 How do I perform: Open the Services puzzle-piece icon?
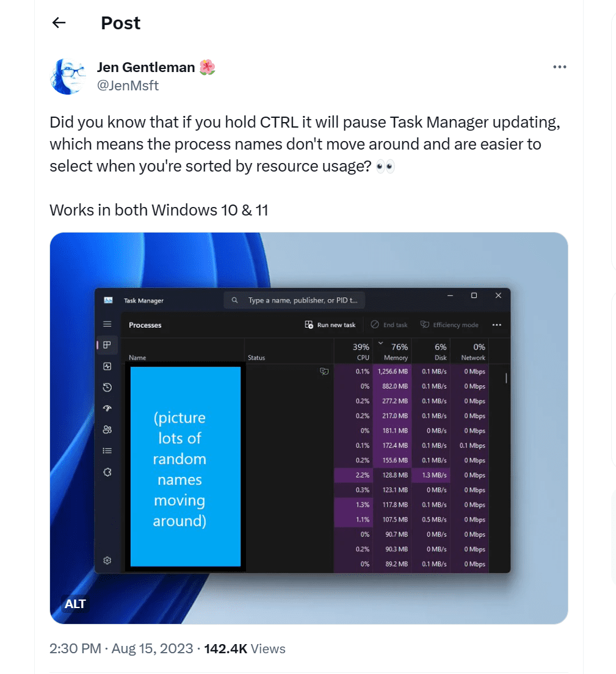(107, 472)
